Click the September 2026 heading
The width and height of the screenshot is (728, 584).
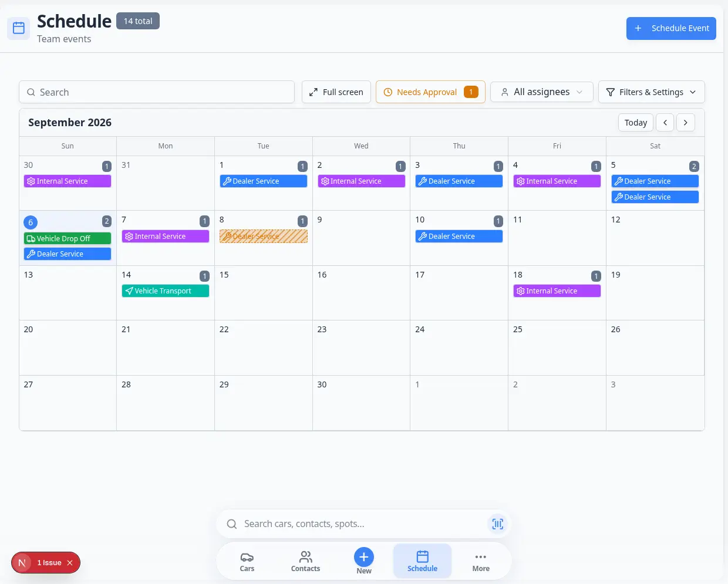pos(70,122)
